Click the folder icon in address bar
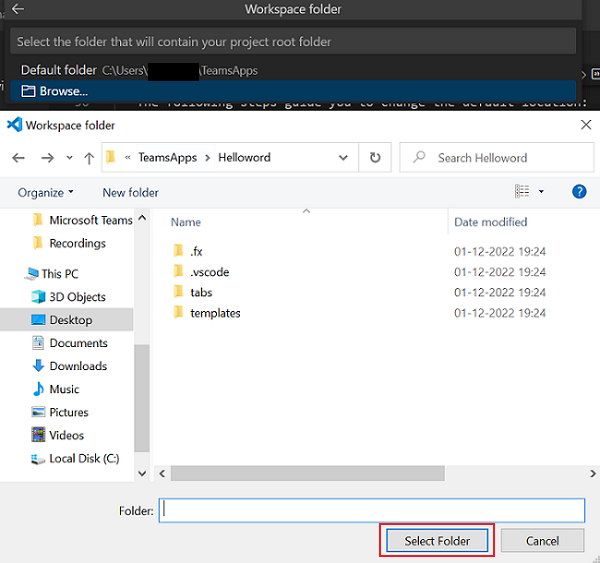Image resolution: width=600 pixels, height=563 pixels. coord(111,157)
